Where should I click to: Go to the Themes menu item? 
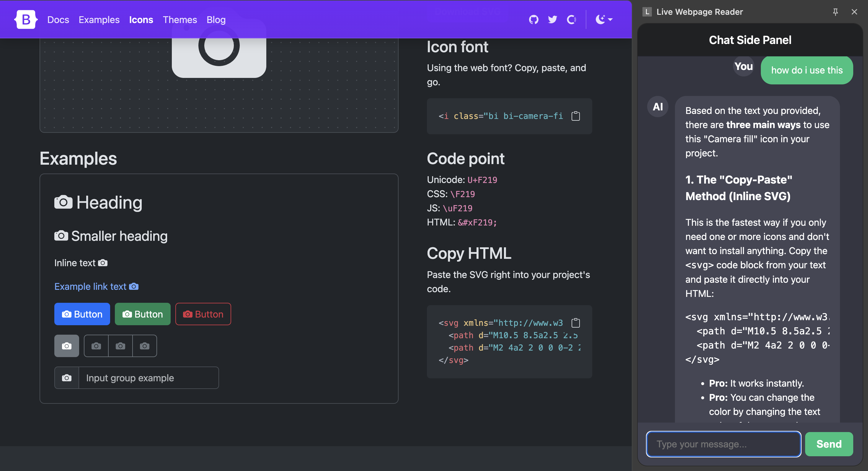pyautogui.click(x=180, y=19)
